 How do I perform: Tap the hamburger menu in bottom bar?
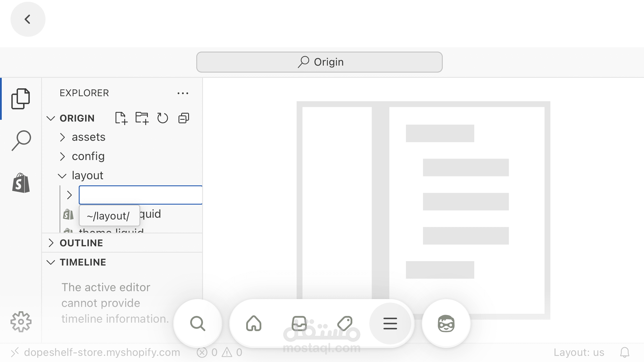pyautogui.click(x=390, y=324)
